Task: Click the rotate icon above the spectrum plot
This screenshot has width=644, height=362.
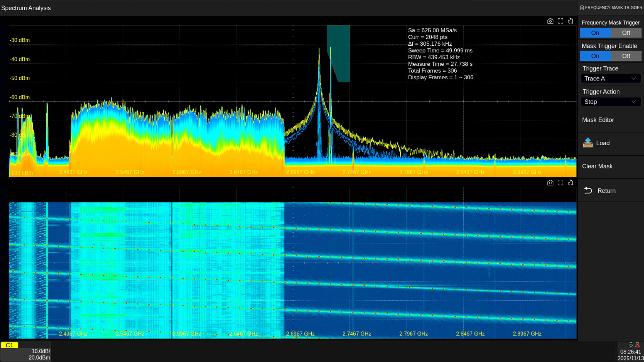Action: (x=571, y=21)
